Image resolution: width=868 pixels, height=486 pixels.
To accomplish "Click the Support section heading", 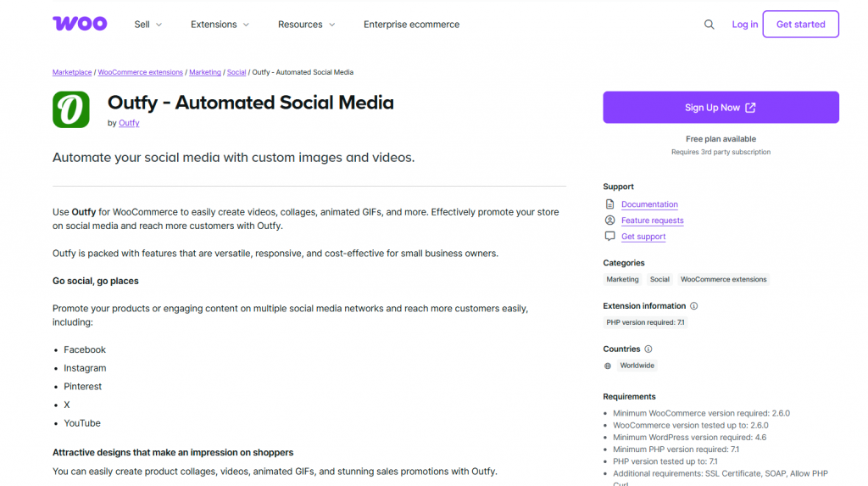I will pyautogui.click(x=618, y=187).
